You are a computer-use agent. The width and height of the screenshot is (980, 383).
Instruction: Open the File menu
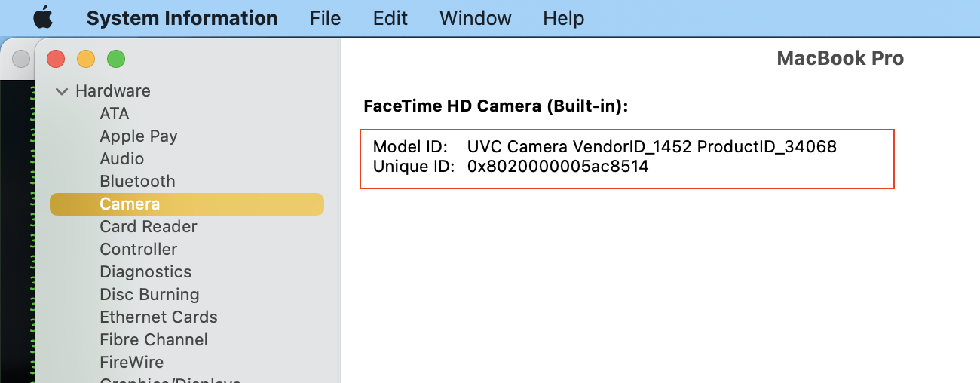tap(325, 18)
